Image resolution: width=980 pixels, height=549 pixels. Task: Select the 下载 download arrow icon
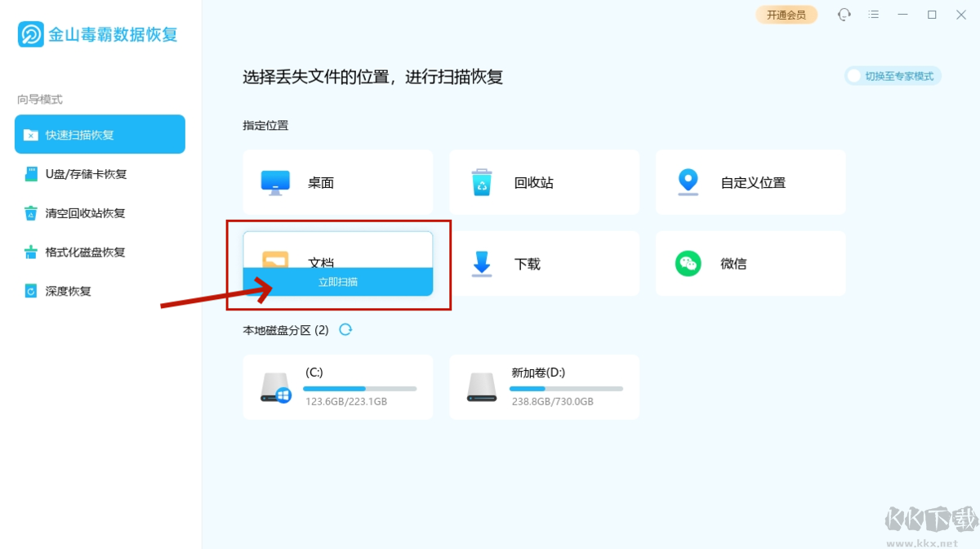tap(482, 263)
